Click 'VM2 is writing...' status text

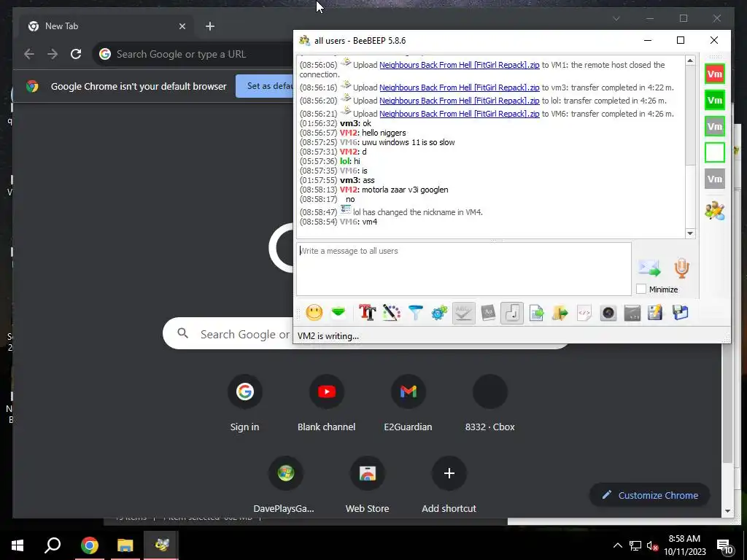(x=328, y=336)
